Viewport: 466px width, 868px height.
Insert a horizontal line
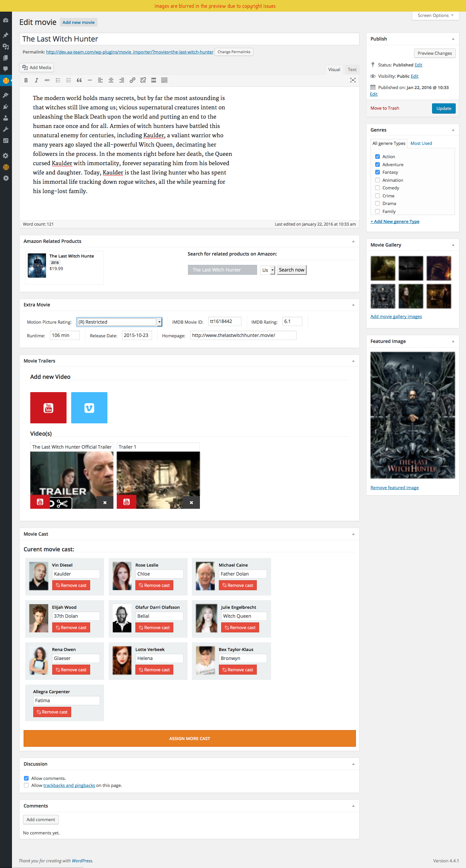(90, 80)
